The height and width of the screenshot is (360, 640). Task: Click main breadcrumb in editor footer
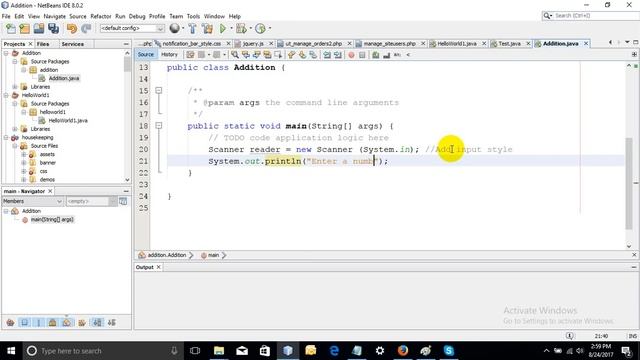213,255
